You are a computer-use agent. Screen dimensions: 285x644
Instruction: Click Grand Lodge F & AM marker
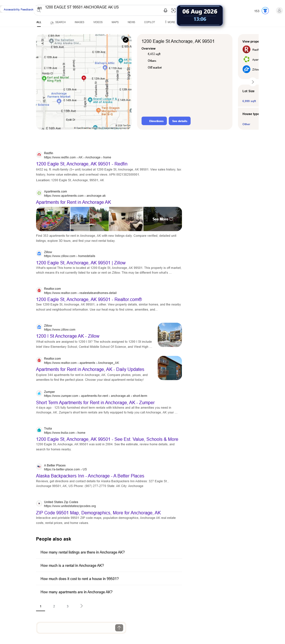click(x=90, y=99)
